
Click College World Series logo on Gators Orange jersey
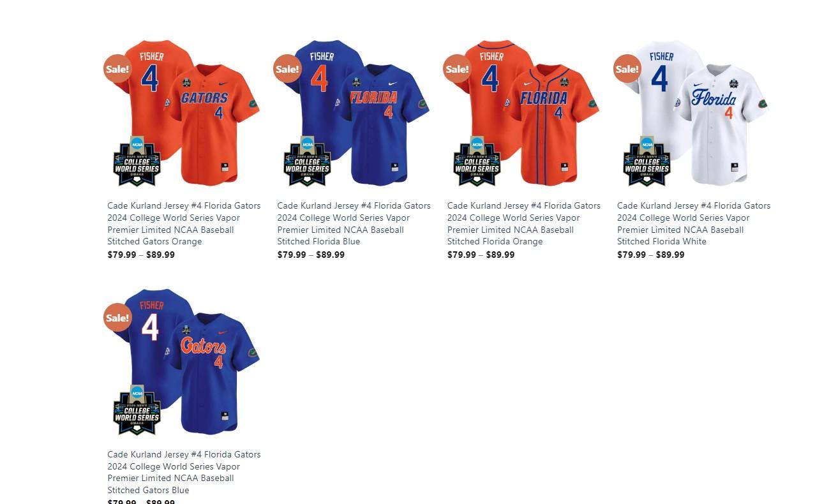[137, 161]
